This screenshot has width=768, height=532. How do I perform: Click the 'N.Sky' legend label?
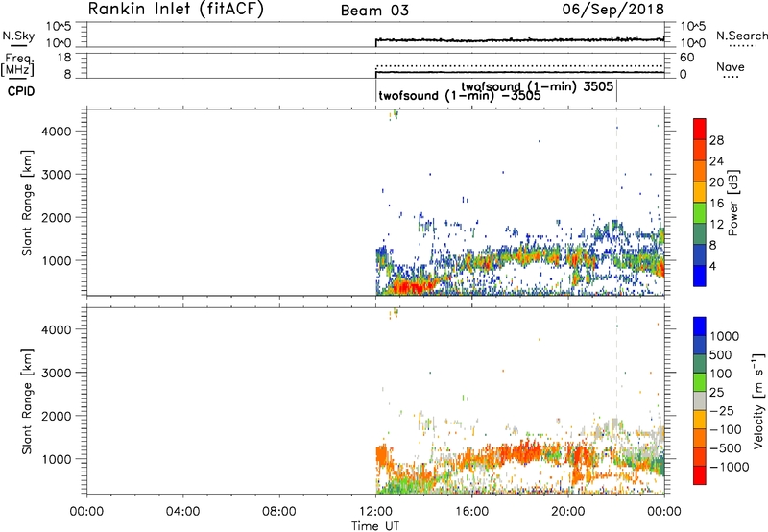click(x=18, y=36)
